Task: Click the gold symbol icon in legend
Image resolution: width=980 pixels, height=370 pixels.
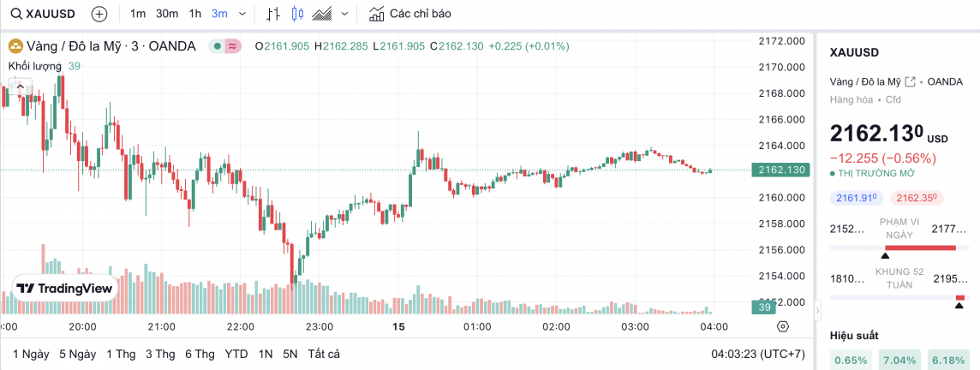Action: point(15,46)
